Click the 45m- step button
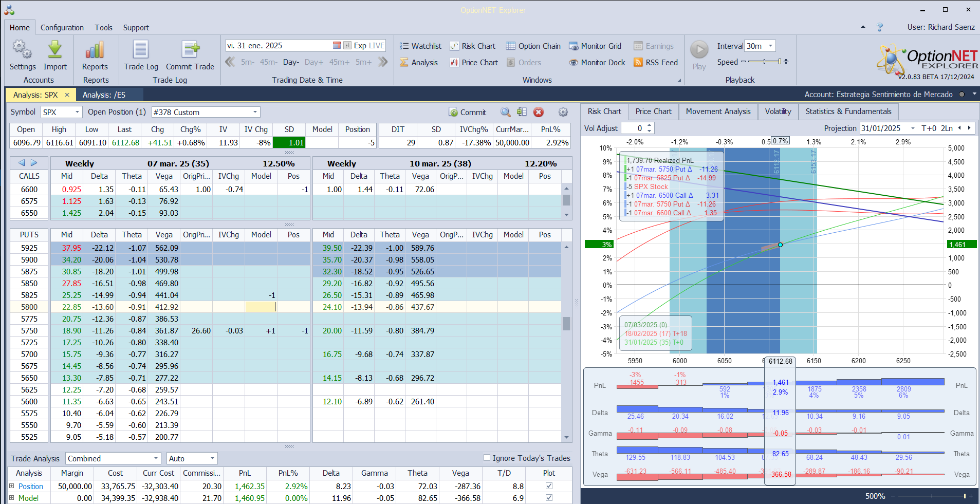 [x=268, y=62]
